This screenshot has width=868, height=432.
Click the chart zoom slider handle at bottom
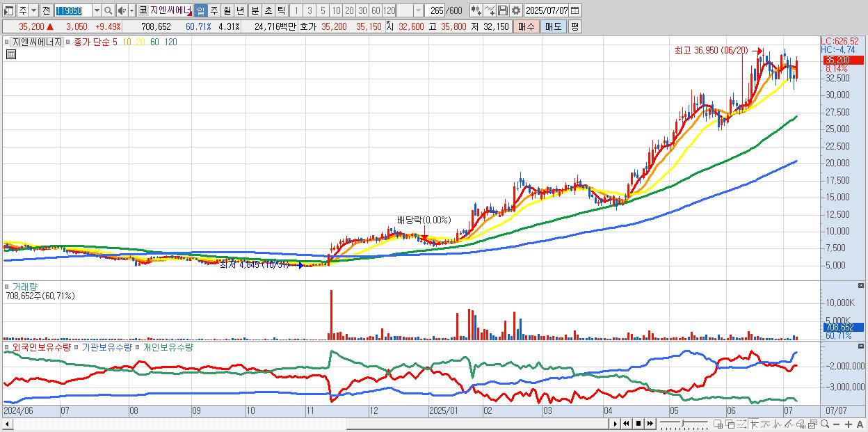682,424
